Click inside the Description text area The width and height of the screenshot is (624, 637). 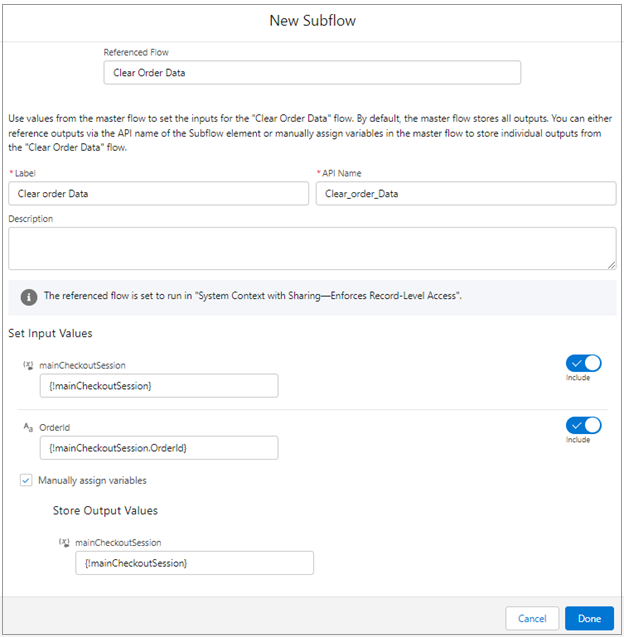tap(311, 248)
